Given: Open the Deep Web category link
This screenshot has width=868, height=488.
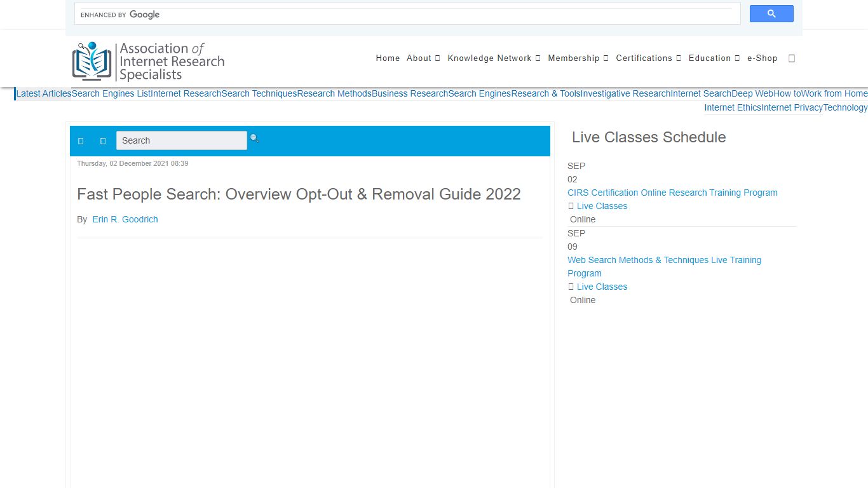Looking at the screenshot, I should click(752, 93).
